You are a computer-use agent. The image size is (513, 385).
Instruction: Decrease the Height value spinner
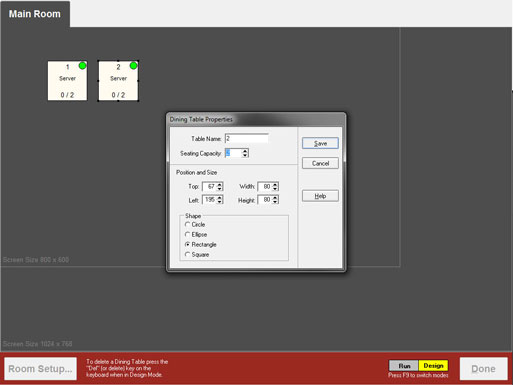[x=275, y=202]
